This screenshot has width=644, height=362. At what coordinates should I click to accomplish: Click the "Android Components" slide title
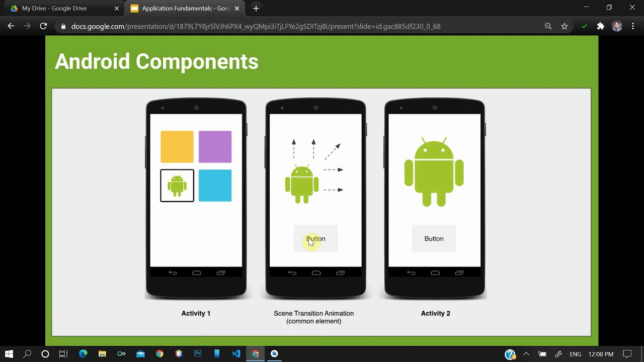[156, 61]
